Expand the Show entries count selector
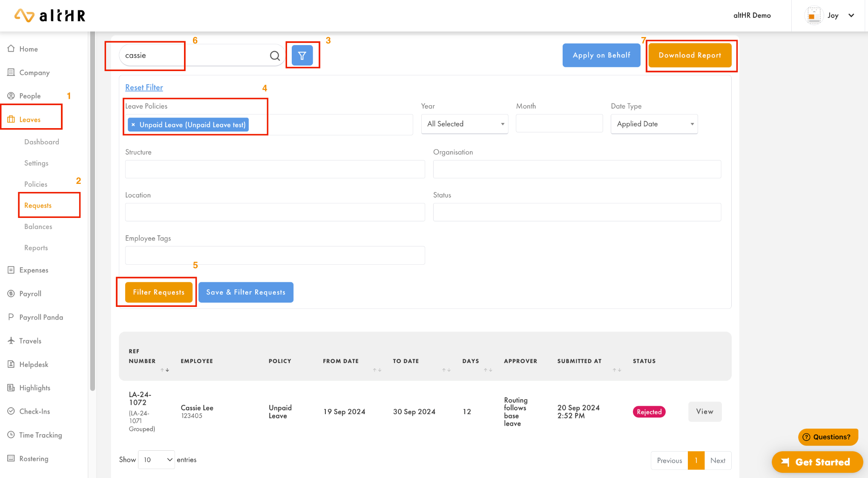 click(x=156, y=460)
